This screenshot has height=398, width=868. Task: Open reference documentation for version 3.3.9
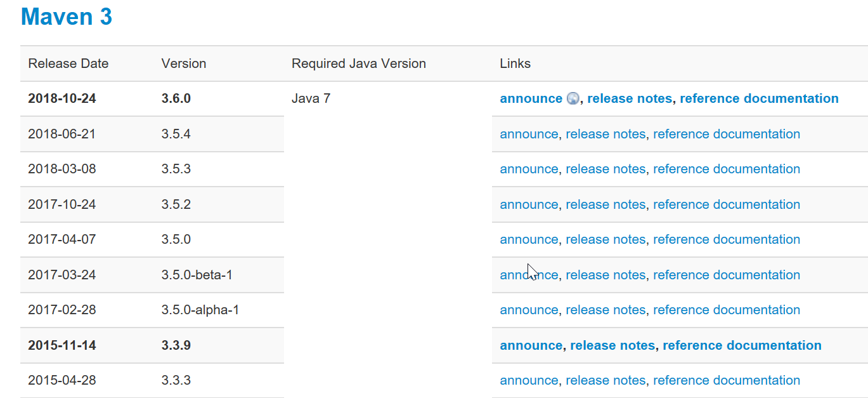click(742, 345)
